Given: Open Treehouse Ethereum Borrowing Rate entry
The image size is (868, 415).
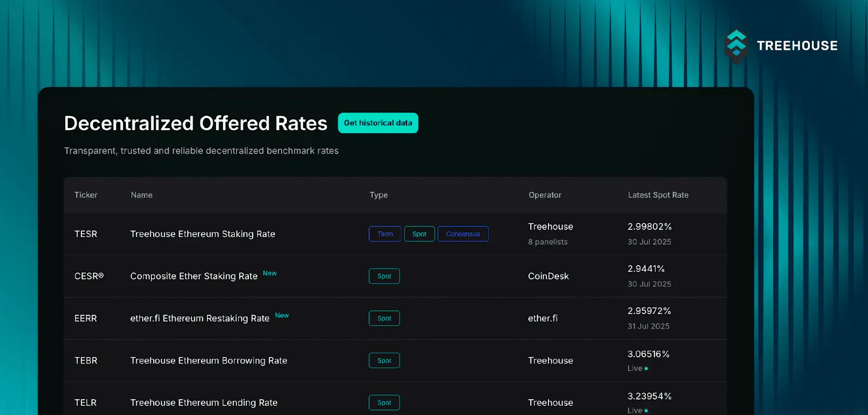Looking at the screenshot, I should 209,361.
